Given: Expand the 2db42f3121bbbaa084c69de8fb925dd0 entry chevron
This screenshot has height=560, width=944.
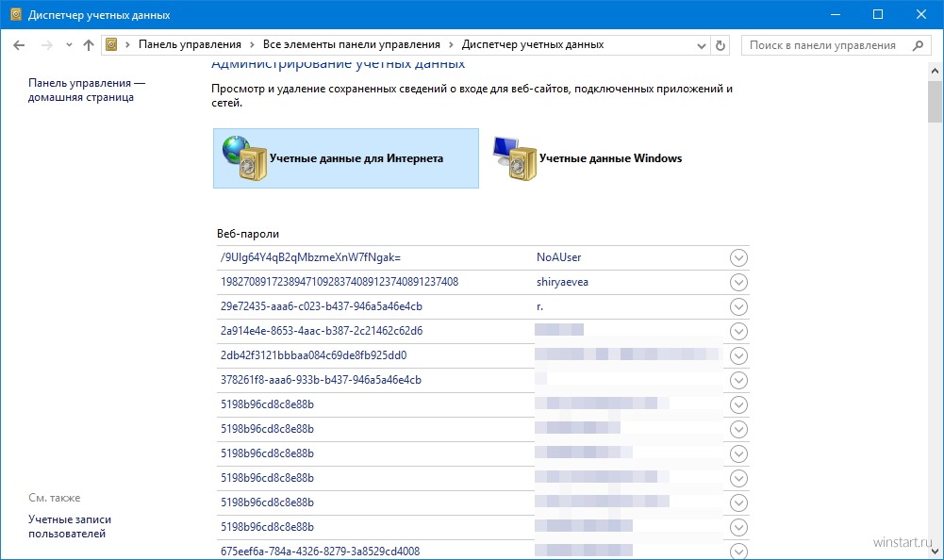Looking at the screenshot, I should click(x=738, y=355).
